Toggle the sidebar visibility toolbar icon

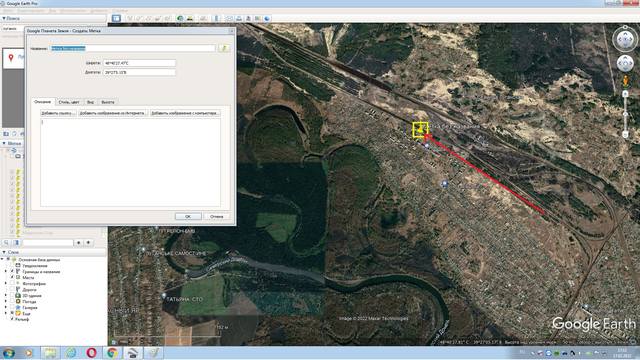(116, 18)
